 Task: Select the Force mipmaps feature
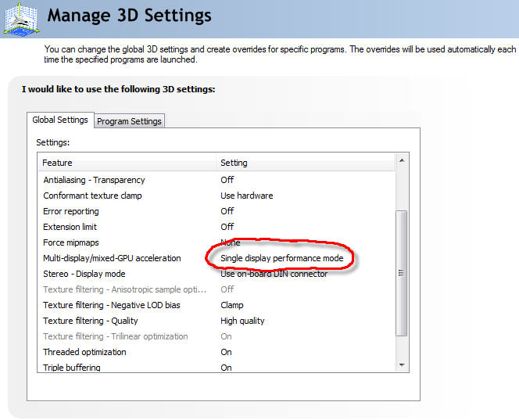(x=71, y=242)
